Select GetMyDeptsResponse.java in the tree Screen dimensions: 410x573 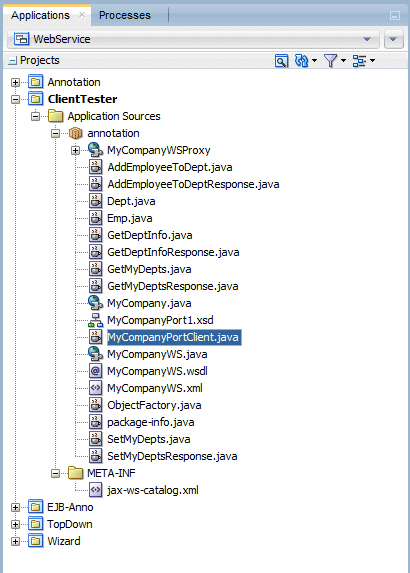[173, 286]
